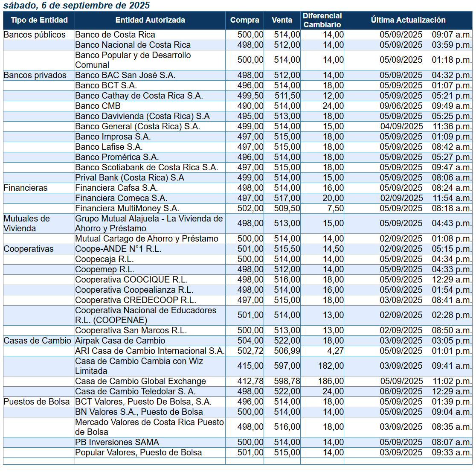Select 'Mutual Cartago de Ahorro y Préstamo'
The width and height of the screenshot is (476, 472).
[x=147, y=239]
